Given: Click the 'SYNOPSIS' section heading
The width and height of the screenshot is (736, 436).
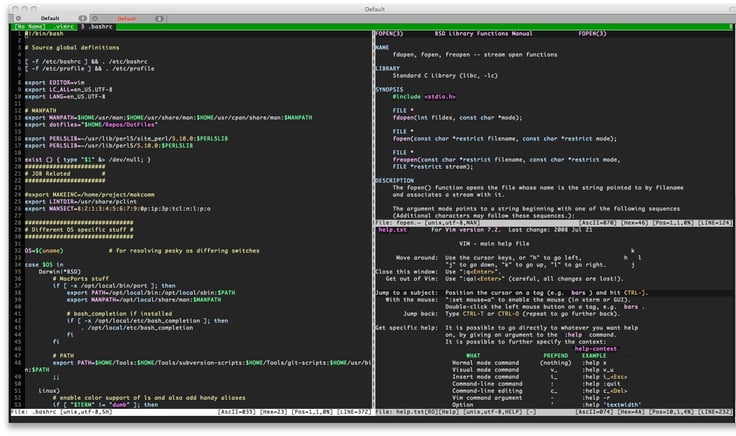Looking at the screenshot, I should tap(389, 90).
